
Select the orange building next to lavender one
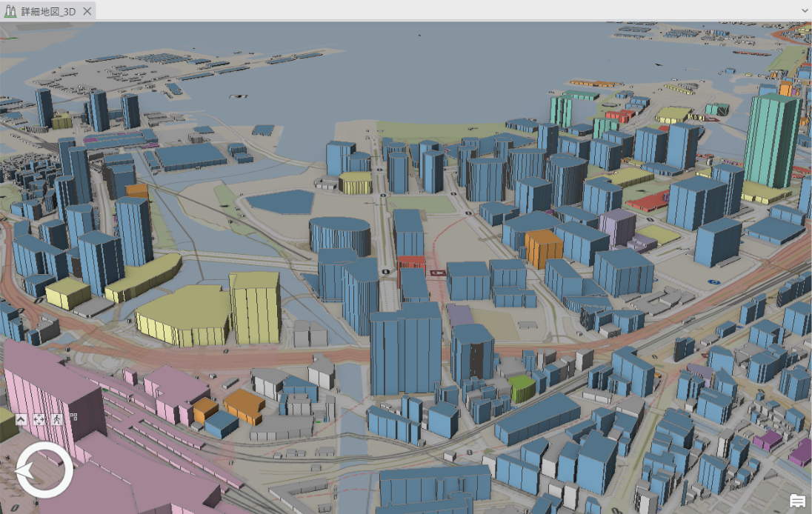544,247
